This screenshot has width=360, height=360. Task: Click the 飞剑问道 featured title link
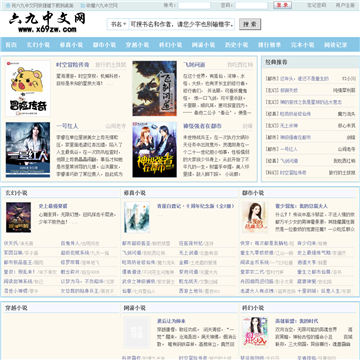pyautogui.click(x=194, y=65)
